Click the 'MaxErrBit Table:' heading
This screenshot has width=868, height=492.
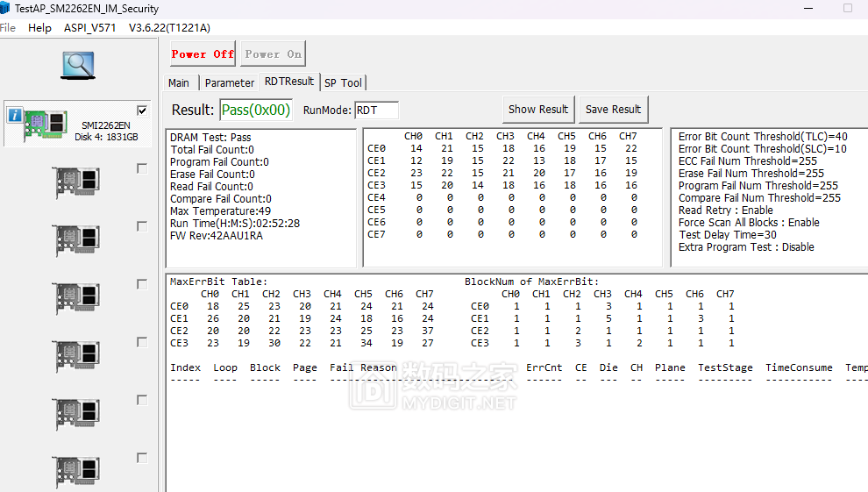[x=218, y=282]
